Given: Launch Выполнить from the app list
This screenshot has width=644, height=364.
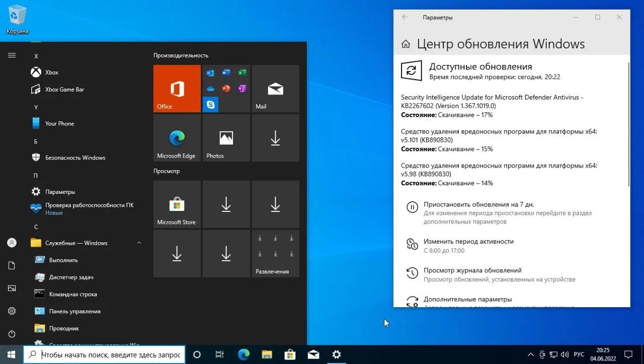Looking at the screenshot, I should click(86, 260).
